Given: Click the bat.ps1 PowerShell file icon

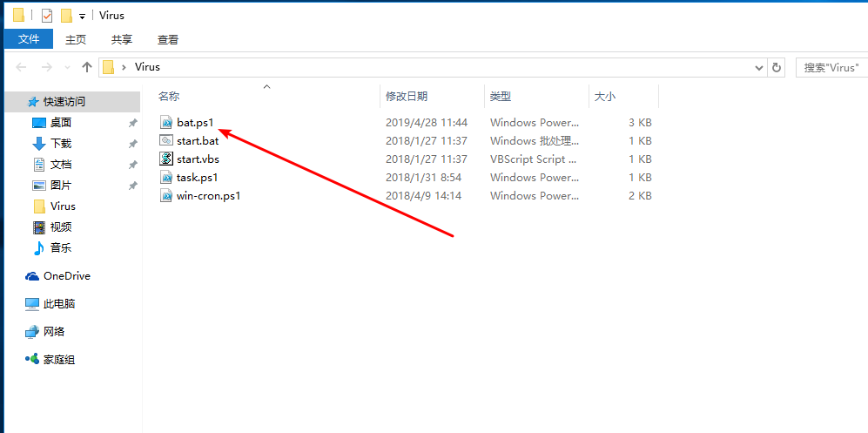Looking at the screenshot, I should point(166,122).
